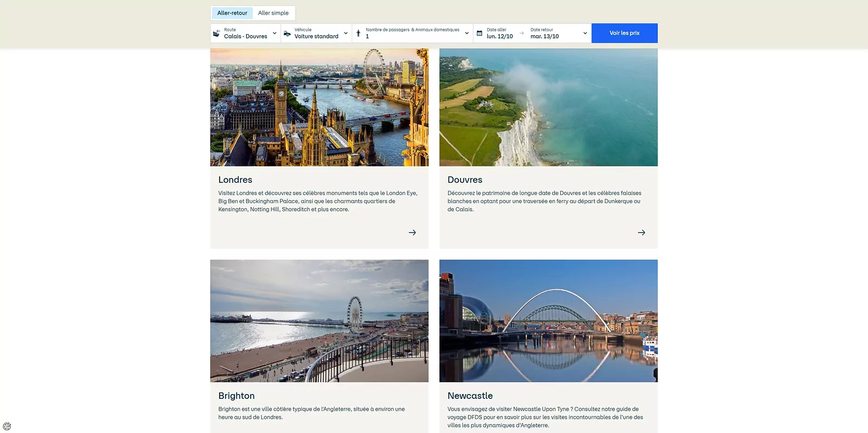Click the arrow between departure and return dates
The height and width of the screenshot is (433, 868).
(x=522, y=33)
